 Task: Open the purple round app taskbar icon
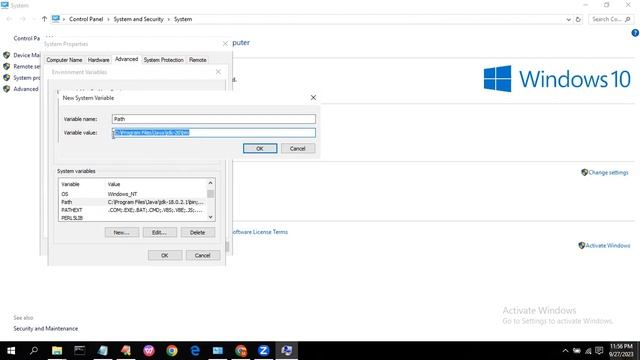point(149,351)
